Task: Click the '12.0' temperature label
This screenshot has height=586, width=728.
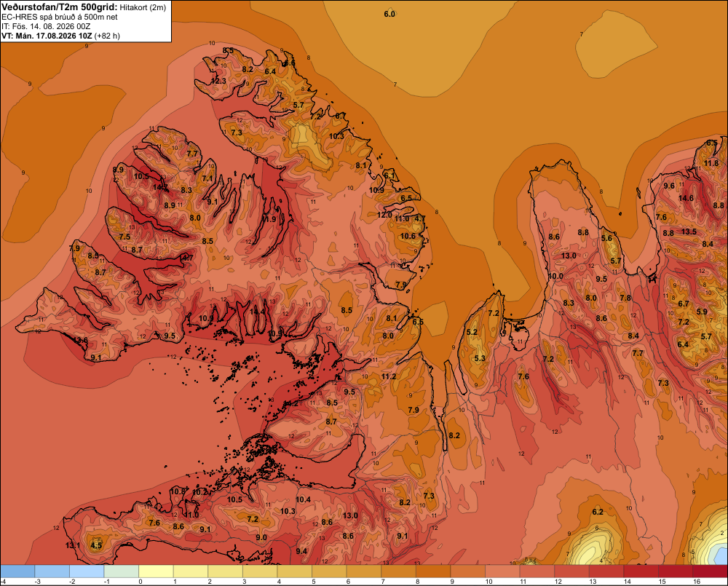Action: tap(384, 215)
